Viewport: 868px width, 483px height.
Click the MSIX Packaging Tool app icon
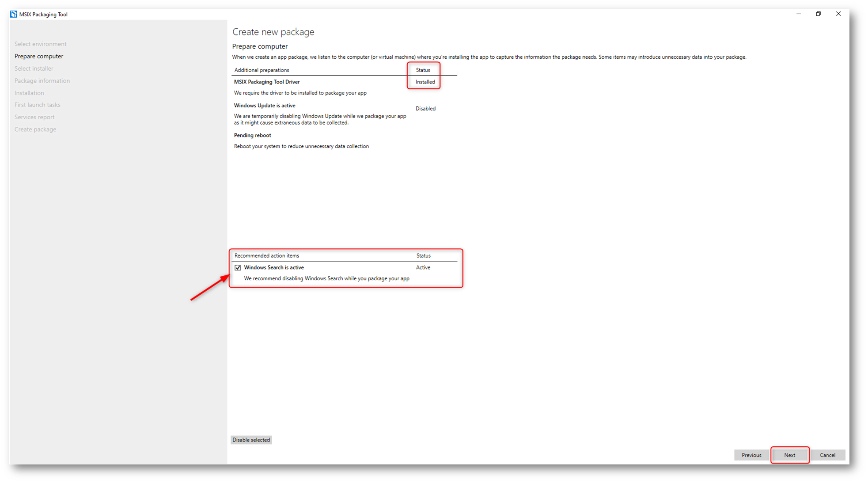14,14
